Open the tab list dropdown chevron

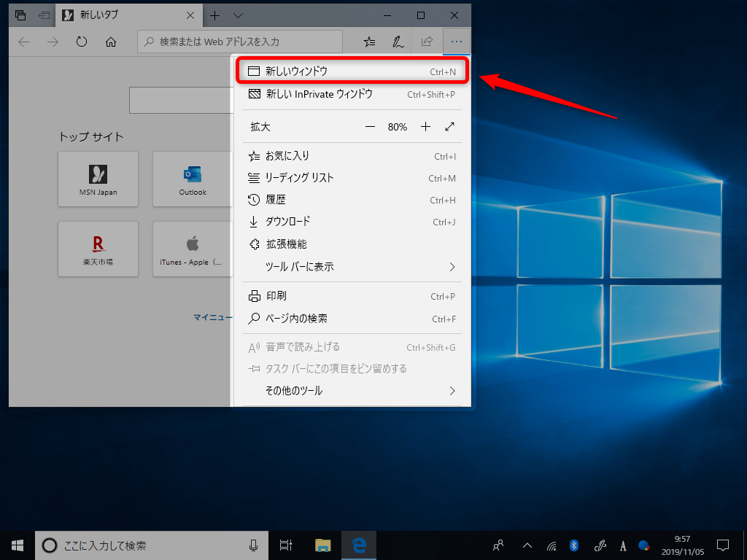click(235, 15)
